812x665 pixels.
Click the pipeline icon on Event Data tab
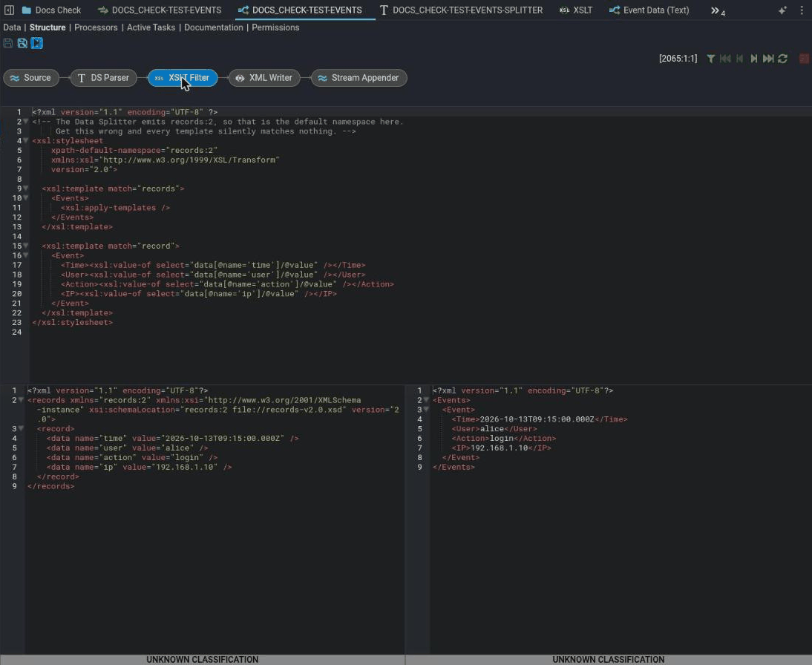614,10
